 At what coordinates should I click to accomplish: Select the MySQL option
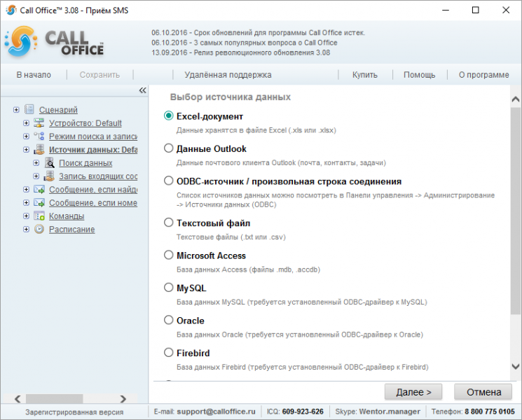168,287
